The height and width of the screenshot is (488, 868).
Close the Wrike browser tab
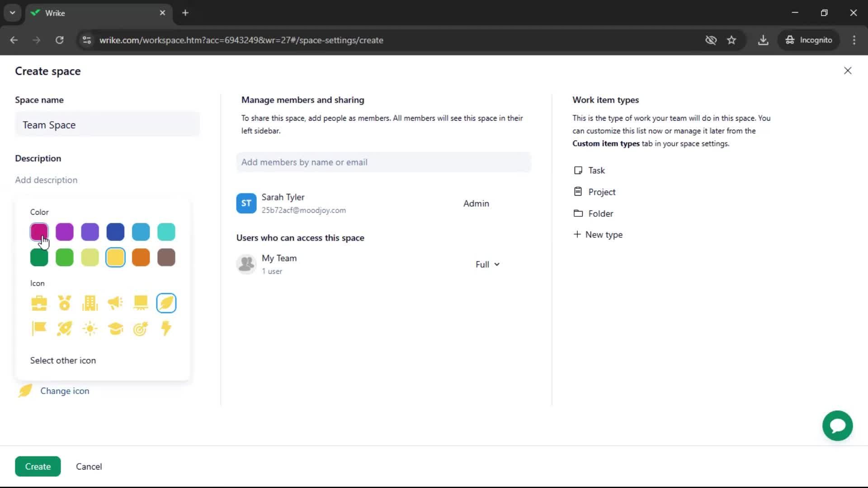[x=162, y=13]
